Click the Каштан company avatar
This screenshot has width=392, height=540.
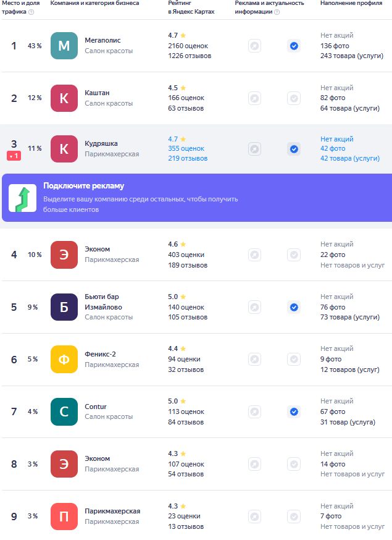tap(64, 98)
